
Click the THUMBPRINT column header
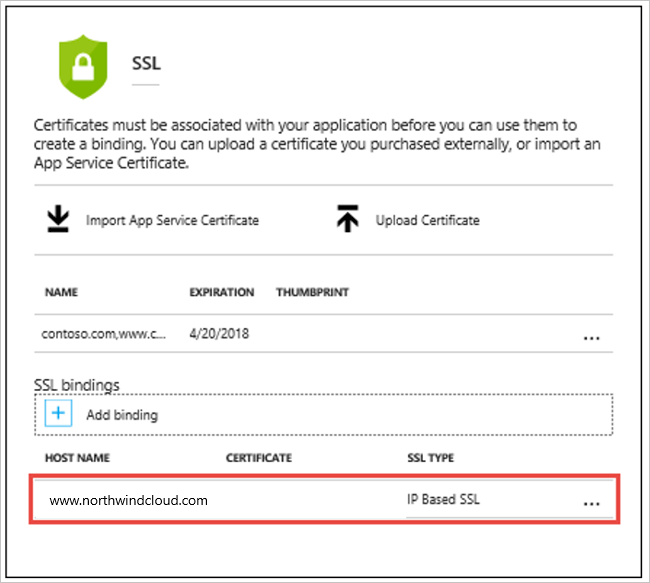(x=313, y=292)
